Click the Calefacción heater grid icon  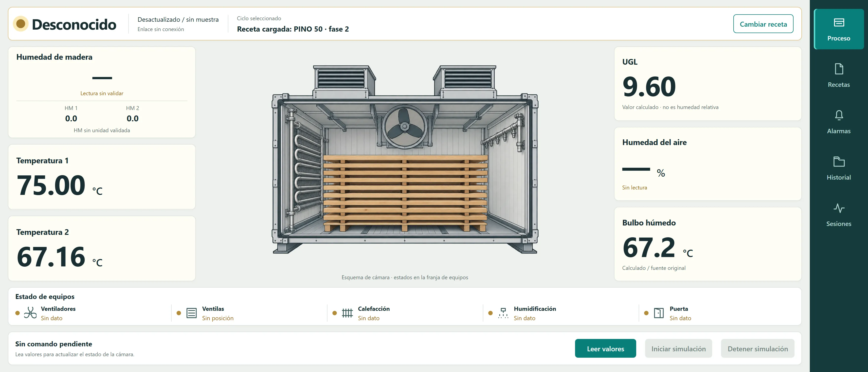[x=347, y=313]
